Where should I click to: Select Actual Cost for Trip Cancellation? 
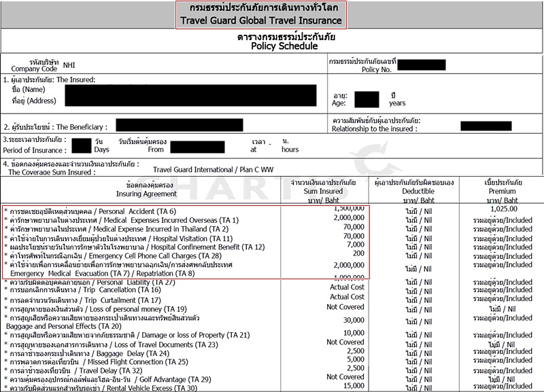pyautogui.click(x=347, y=287)
